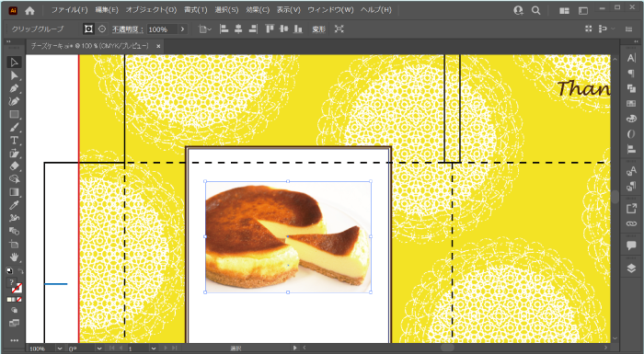The width and height of the screenshot is (644, 354).
Task: Open the ファイル(F) menu
Action: 69,10
